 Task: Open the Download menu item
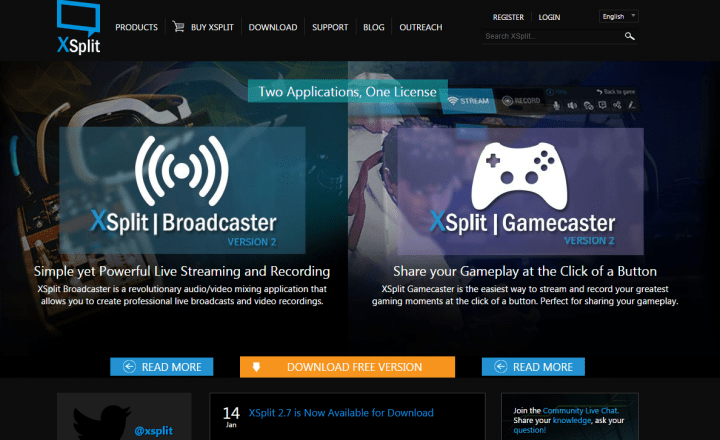tap(273, 27)
